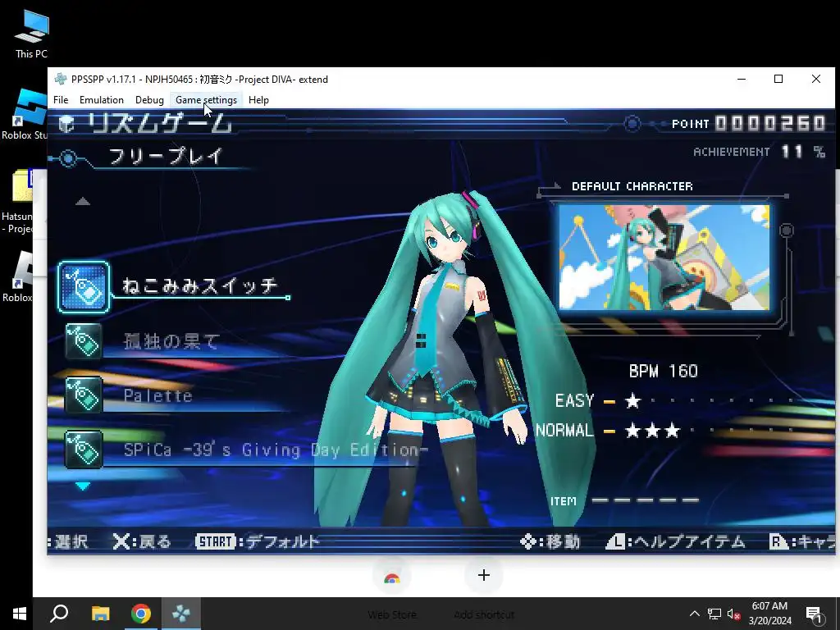Click the cube icon beside リズムゲーム
The width and height of the screenshot is (840, 630).
pyautogui.click(x=66, y=124)
